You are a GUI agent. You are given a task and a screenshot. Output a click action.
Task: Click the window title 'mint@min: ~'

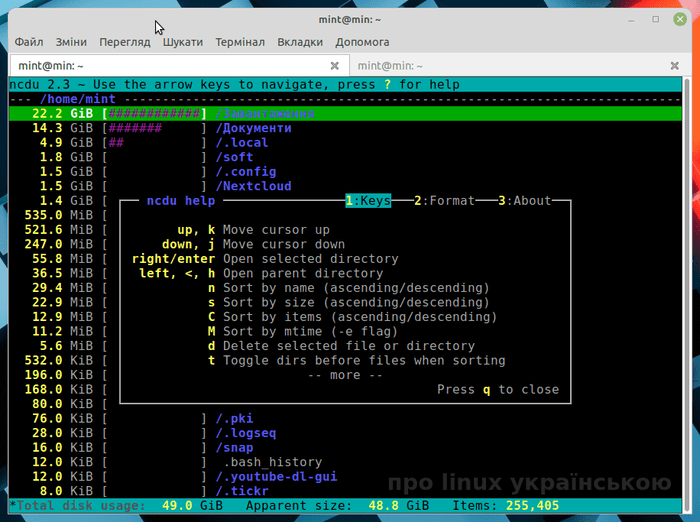click(350, 20)
